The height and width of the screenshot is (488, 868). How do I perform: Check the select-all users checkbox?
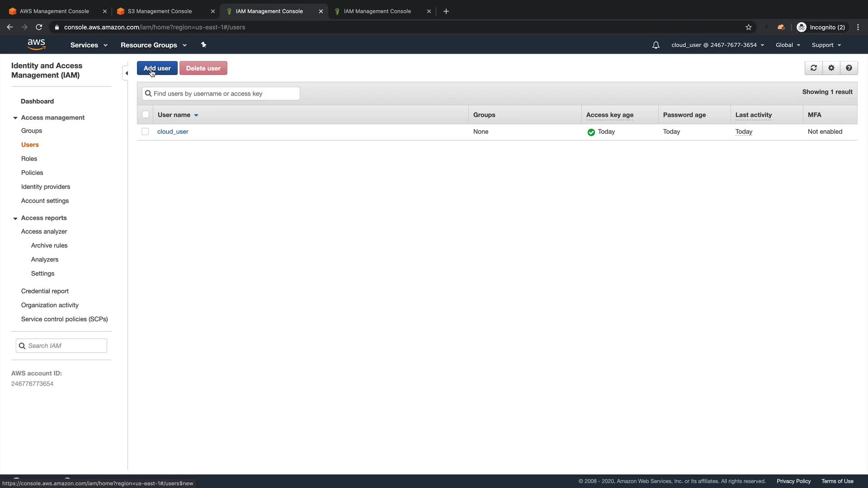tap(146, 115)
